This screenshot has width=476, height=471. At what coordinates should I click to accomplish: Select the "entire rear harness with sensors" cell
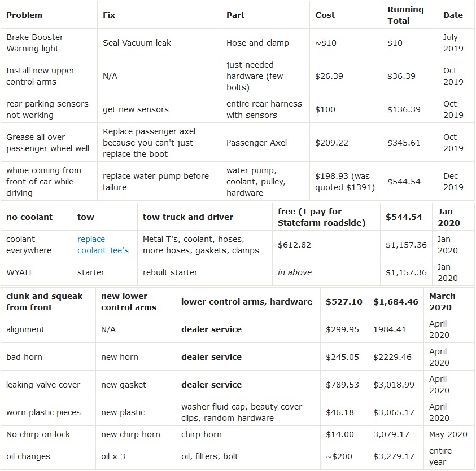(264, 109)
